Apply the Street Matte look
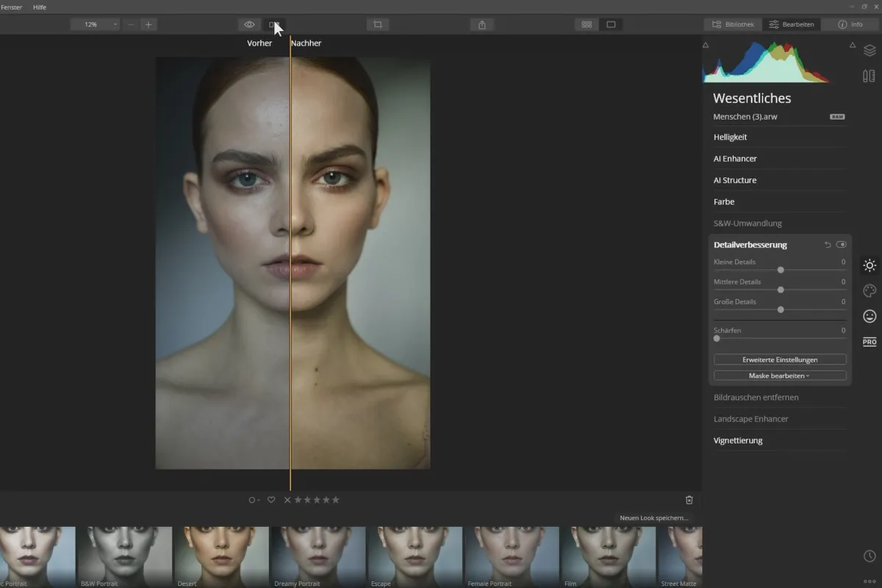Screen dimensions: 882x588 click(x=680, y=556)
